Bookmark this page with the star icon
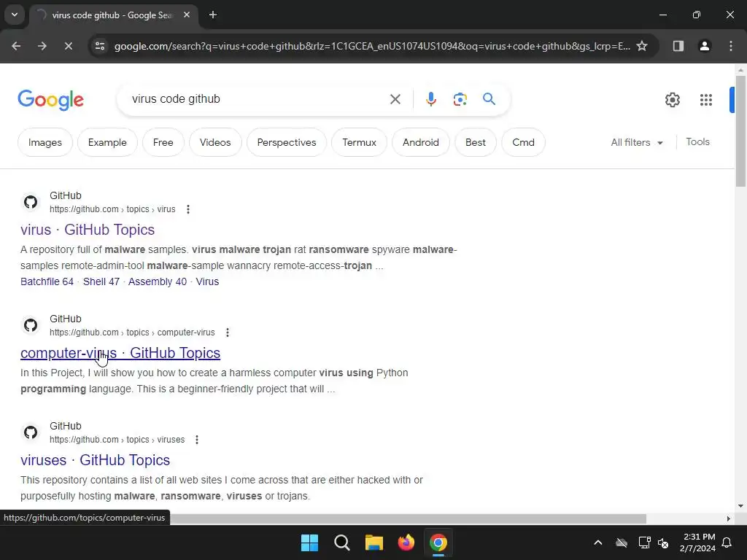The width and height of the screenshot is (747, 560). (x=642, y=46)
